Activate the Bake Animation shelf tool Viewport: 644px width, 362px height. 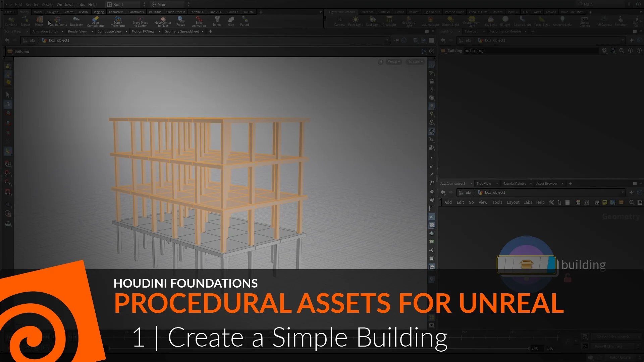point(199,21)
